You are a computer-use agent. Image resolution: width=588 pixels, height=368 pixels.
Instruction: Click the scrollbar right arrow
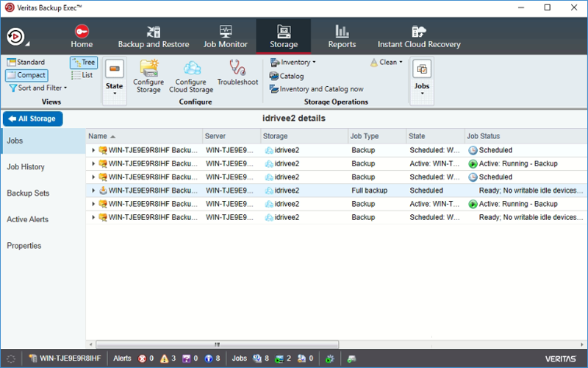point(582,344)
